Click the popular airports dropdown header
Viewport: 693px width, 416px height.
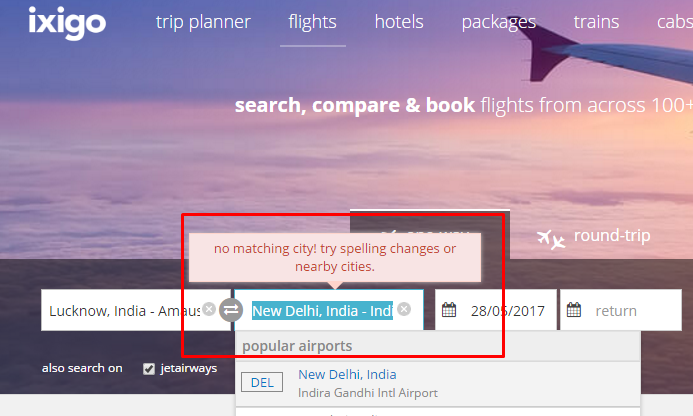(x=438, y=346)
